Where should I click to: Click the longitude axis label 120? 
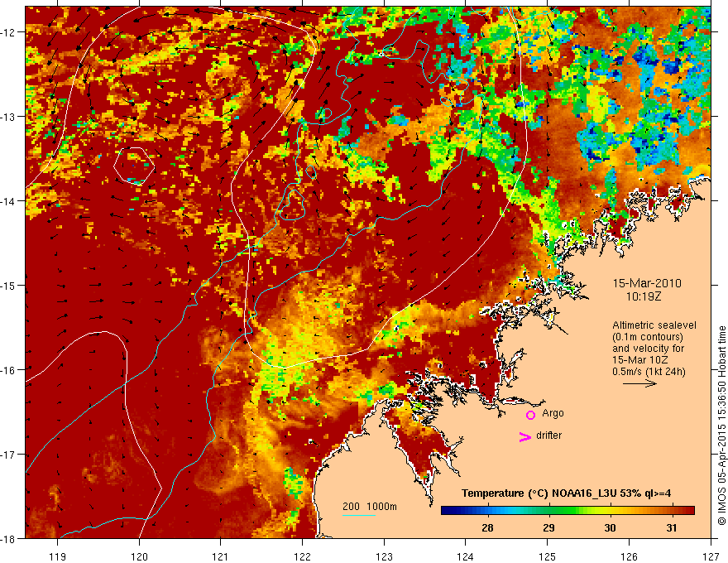pyautogui.click(x=139, y=556)
